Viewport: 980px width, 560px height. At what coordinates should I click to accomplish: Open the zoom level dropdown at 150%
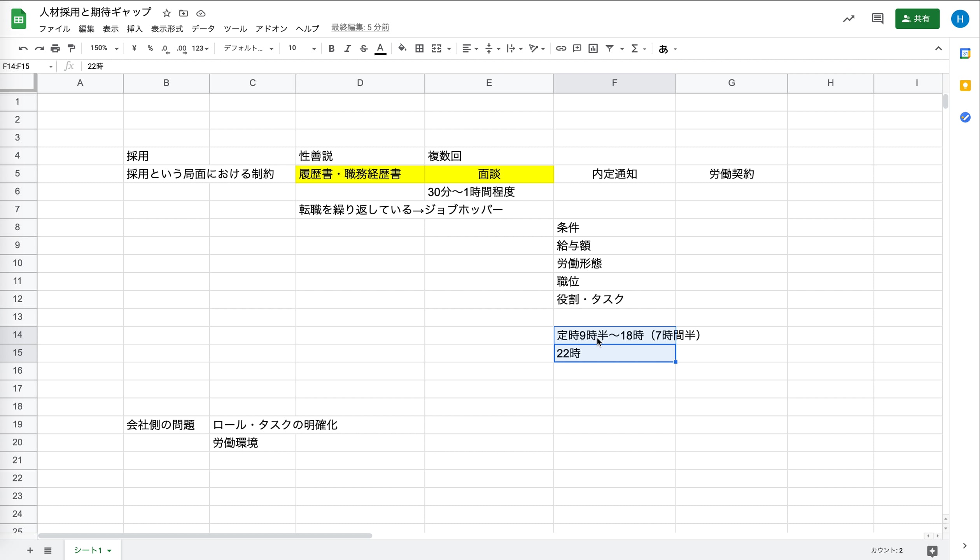coord(103,48)
